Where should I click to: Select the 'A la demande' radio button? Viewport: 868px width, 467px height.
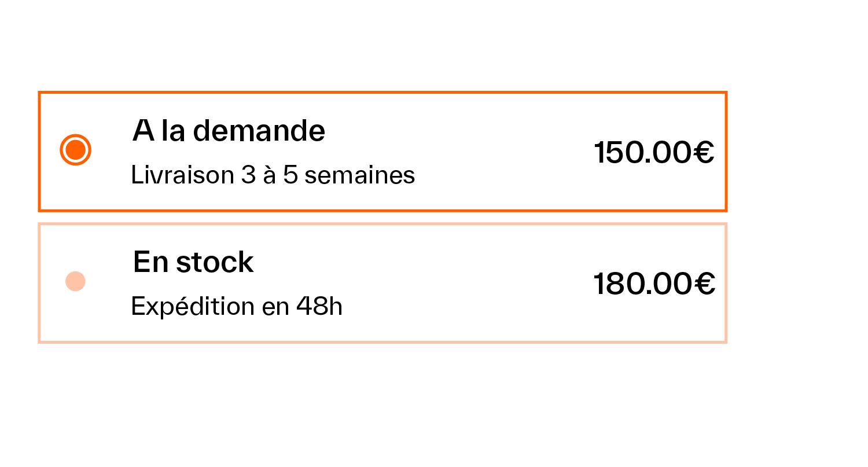click(76, 150)
